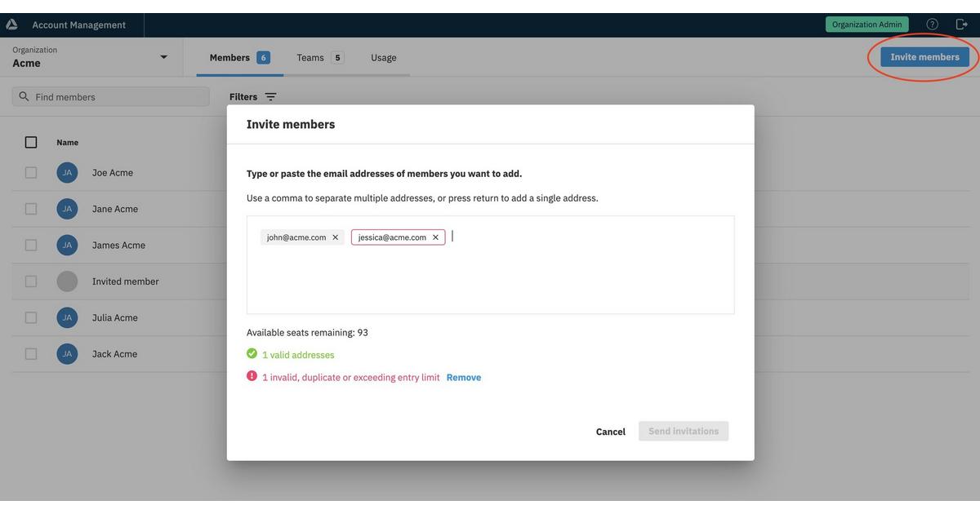
Task: Toggle the select-all members checkbox
Action: click(x=31, y=142)
